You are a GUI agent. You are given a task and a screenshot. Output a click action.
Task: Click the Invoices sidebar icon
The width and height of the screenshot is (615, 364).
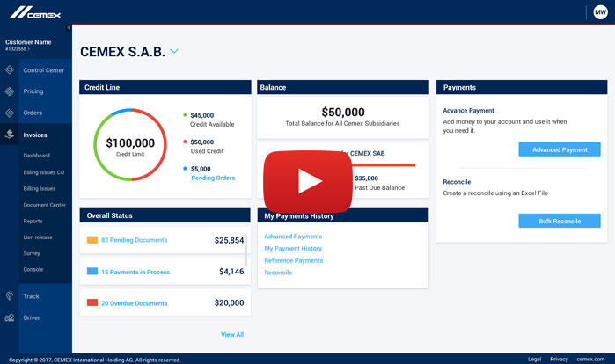10,135
